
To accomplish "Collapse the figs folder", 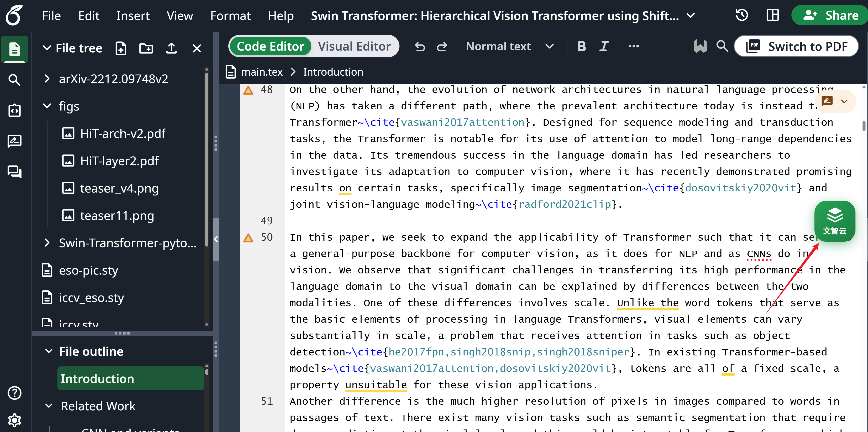I will pos(47,106).
